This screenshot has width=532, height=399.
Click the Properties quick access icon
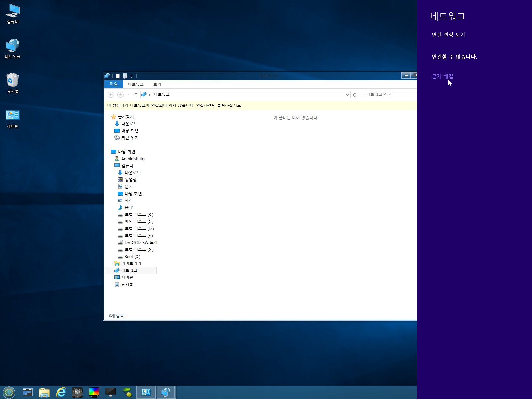tap(118, 76)
